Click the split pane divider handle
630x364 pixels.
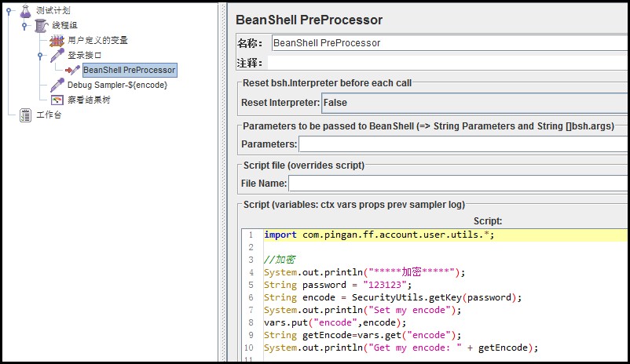point(223,182)
